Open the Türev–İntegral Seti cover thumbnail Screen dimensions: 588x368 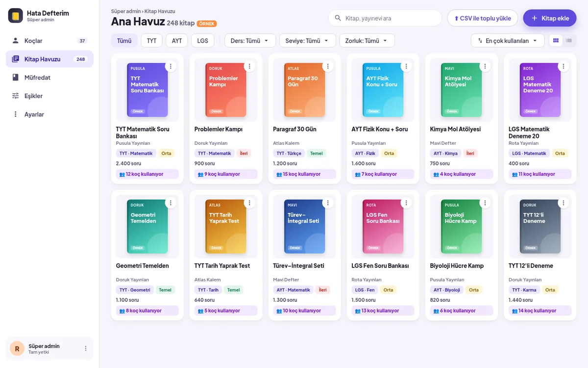click(304, 227)
